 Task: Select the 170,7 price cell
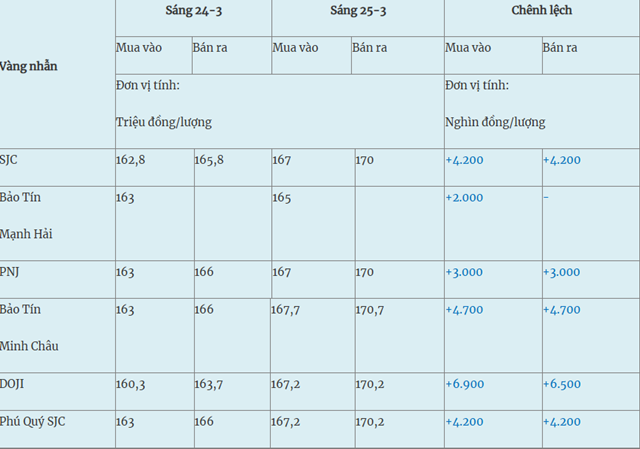[370, 309]
